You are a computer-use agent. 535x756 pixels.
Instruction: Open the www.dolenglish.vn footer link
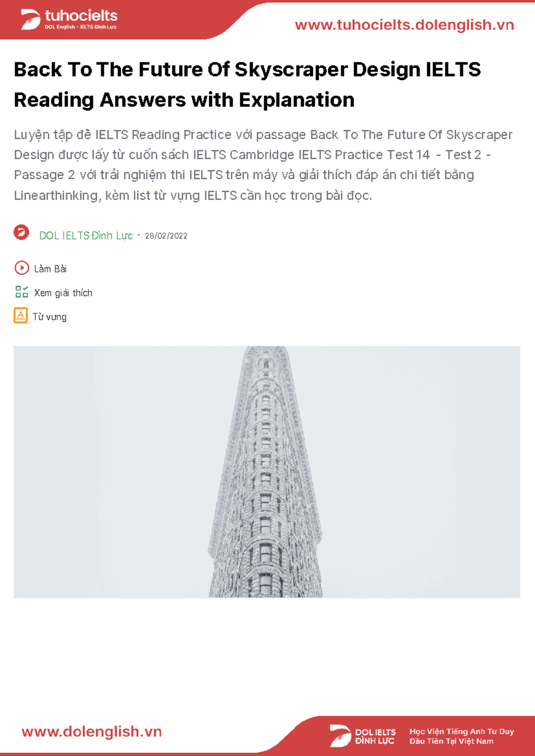(91, 732)
